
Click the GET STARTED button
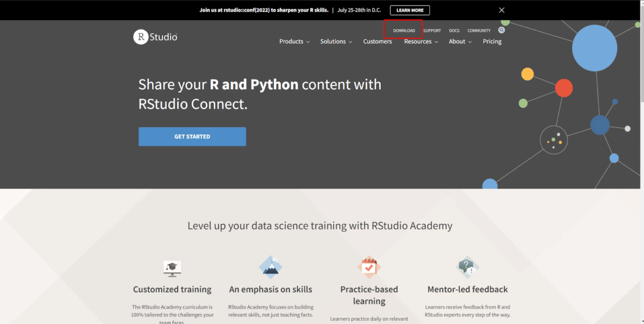click(x=192, y=136)
